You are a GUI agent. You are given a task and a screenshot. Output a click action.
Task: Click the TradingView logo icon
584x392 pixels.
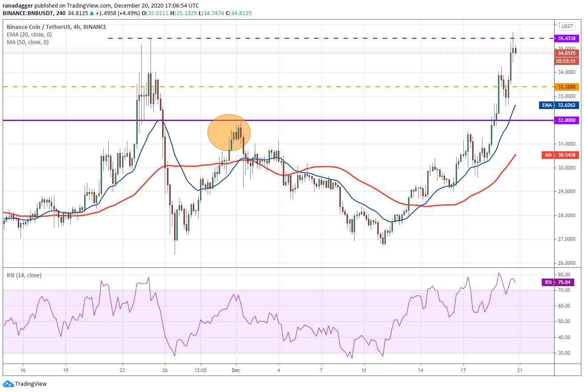[8, 384]
